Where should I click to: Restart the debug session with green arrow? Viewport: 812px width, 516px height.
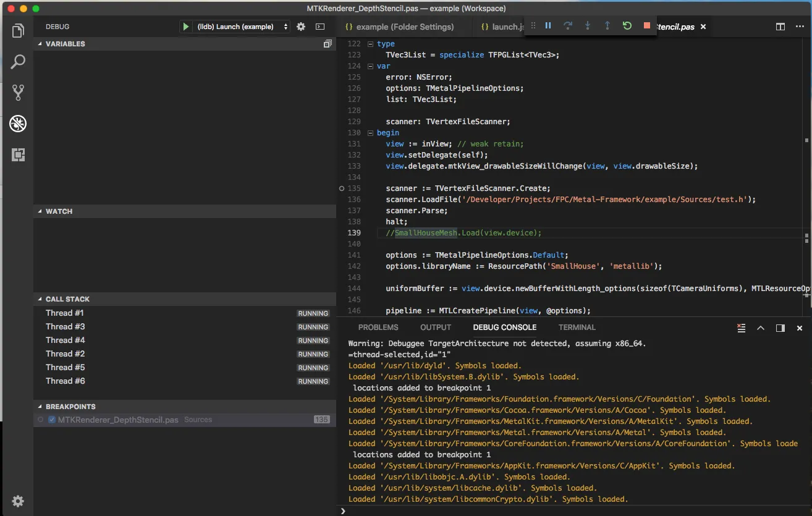point(627,26)
